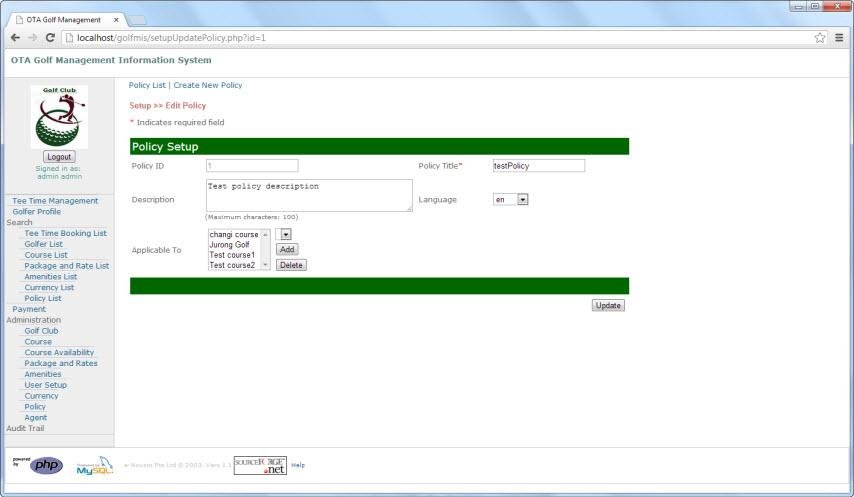Open the Language dropdown

(x=510, y=200)
